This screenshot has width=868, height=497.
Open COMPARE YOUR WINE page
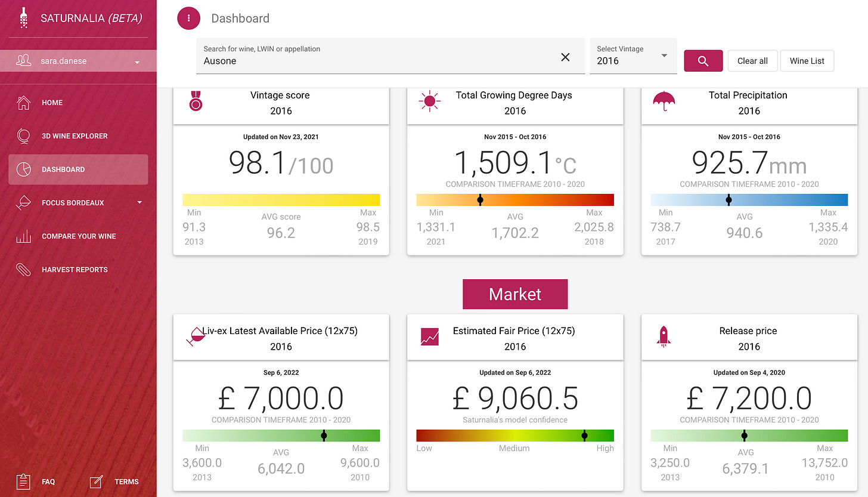tap(78, 236)
